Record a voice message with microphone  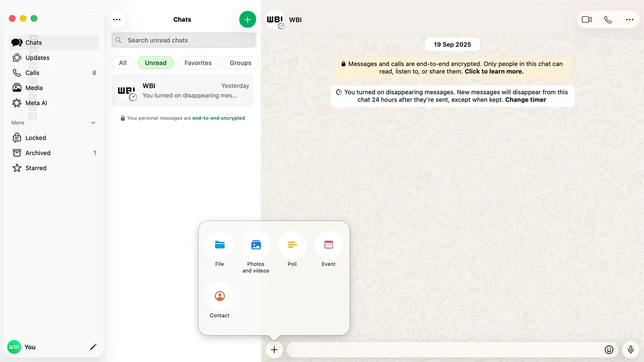631,349
